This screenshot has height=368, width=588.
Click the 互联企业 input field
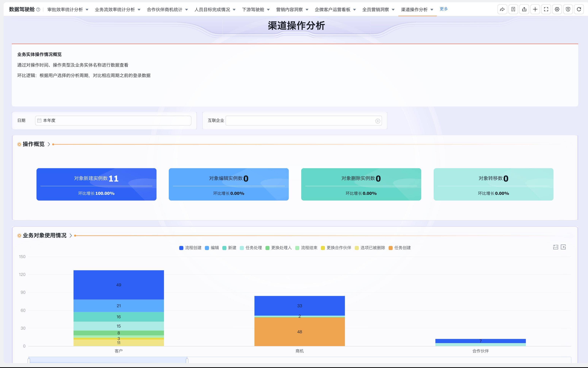tap(300, 121)
